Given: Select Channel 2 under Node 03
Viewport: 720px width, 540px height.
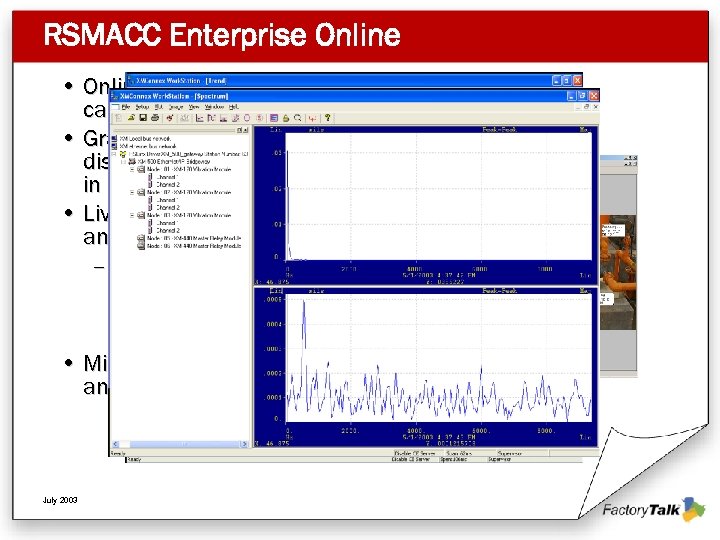Looking at the screenshot, I should point(168,231).
